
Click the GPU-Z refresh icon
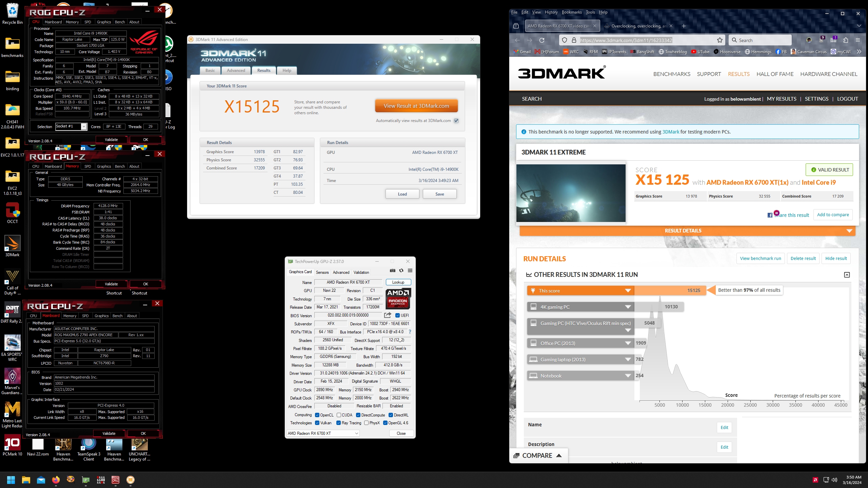point(401,270)
